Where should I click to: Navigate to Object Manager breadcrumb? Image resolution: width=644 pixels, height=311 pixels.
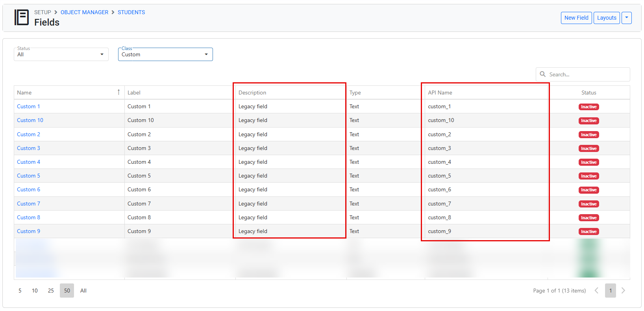tap(84, 12)
